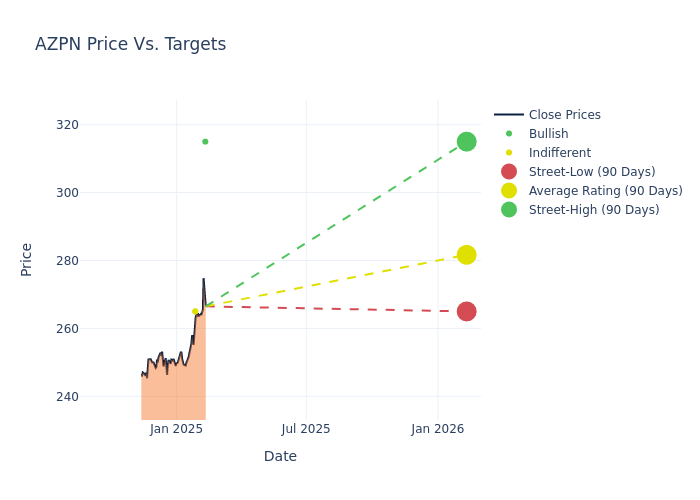Click the 240 y-axis tick label
This screenshot has width=700, height=500.
(x=95, y=397)
